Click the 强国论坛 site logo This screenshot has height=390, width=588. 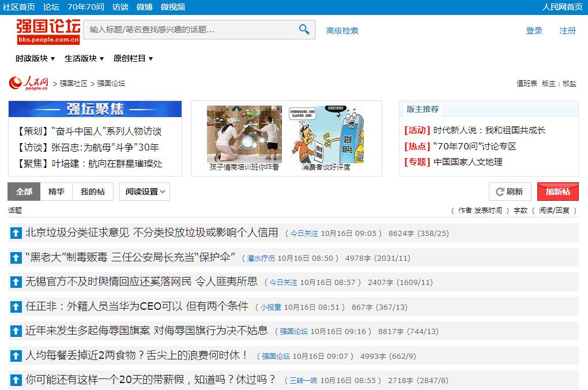(48, 31)
